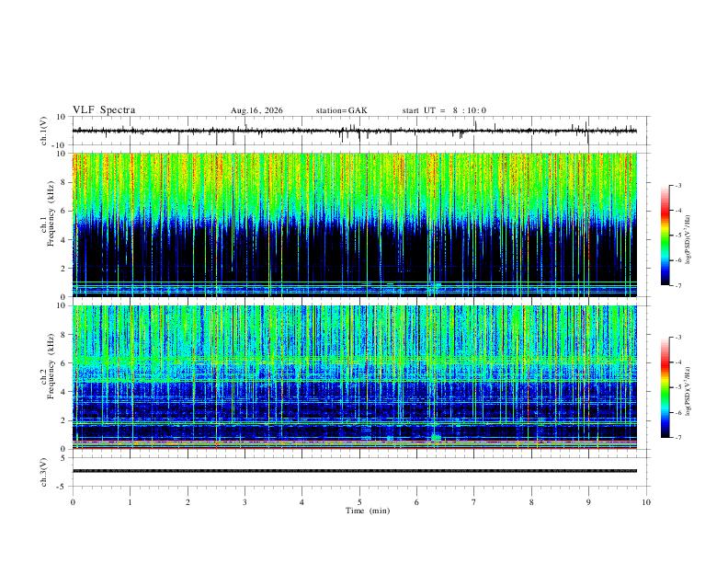
Task: Click the ch.1 voltage waveform trace
Action: pos(355,131)
